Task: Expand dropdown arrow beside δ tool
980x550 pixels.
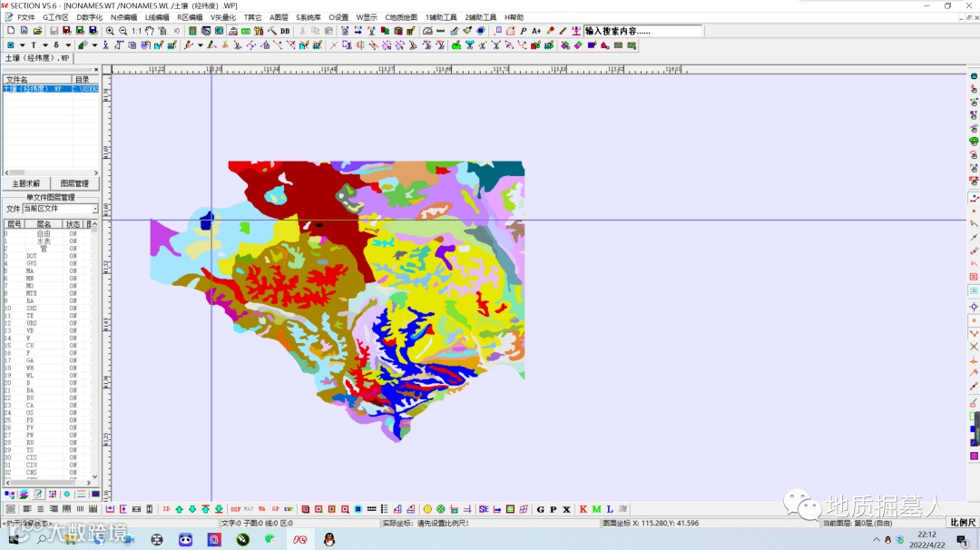Action: (x=68, y=45)
